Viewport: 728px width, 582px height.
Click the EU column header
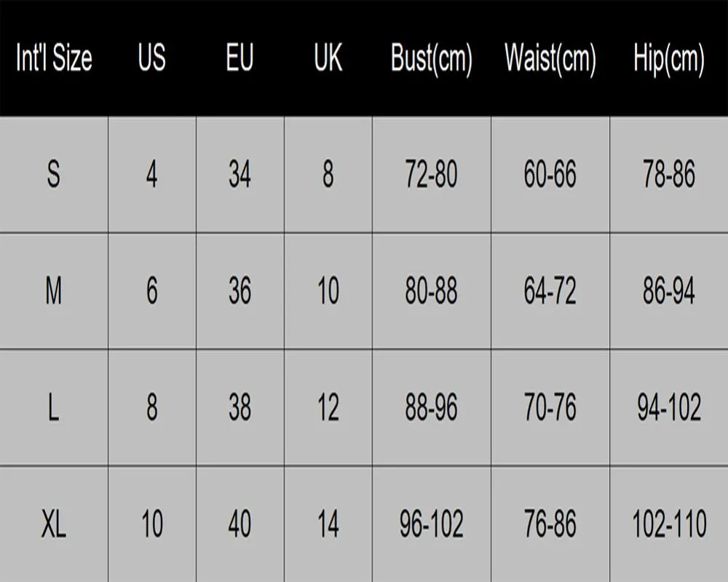[x=240, y=58]
